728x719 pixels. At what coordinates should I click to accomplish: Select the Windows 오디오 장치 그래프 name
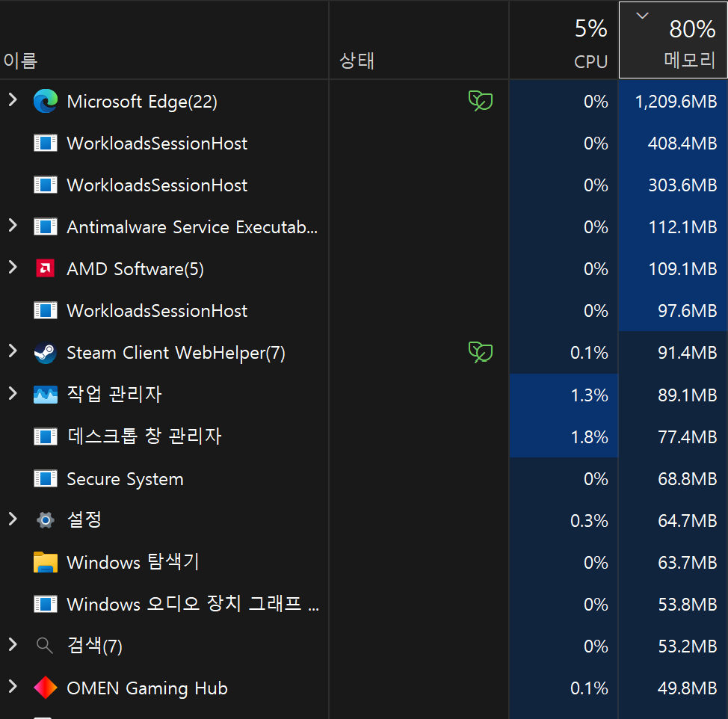193,604
